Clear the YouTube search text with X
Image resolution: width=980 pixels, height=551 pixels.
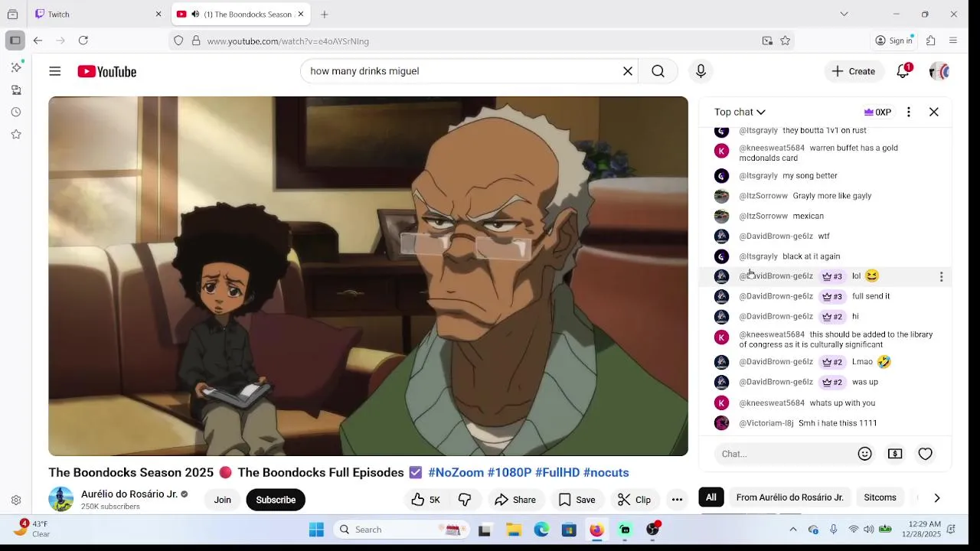[628, 71]
